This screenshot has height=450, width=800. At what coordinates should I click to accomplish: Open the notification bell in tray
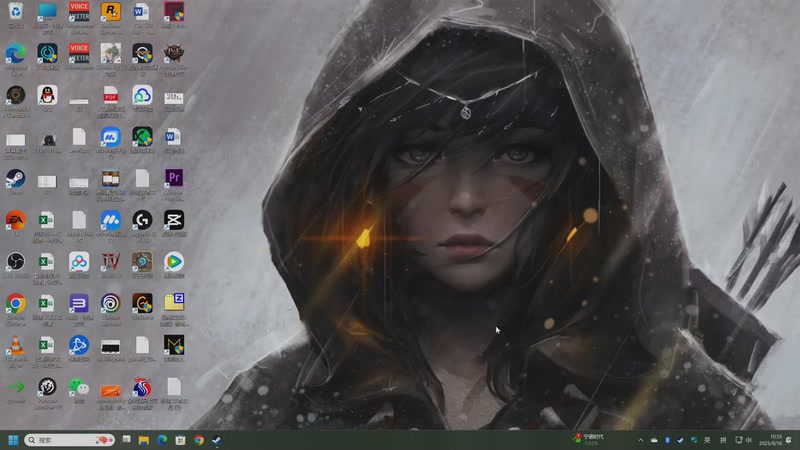tap(789, 440)
